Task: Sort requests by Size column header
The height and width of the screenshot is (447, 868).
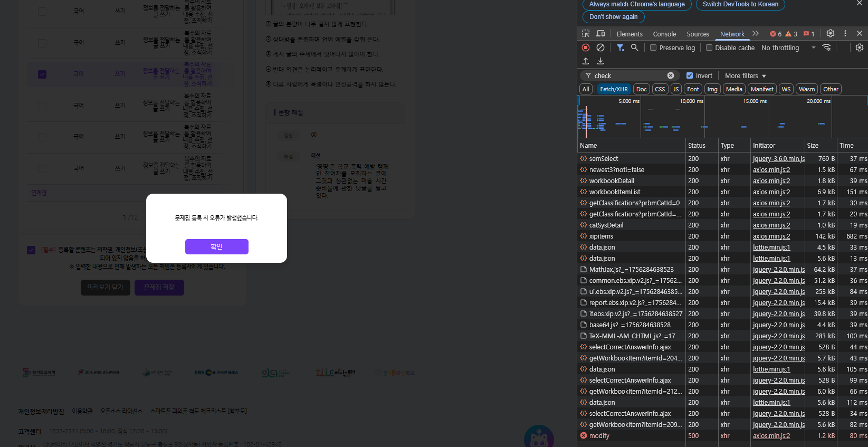Action: pos(821,145)
